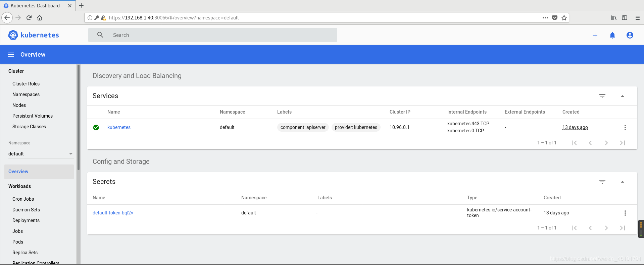Open page actions three-dot menu in URL bar
The width and height of the screenshot is (644, 265).
coord(545,18)
